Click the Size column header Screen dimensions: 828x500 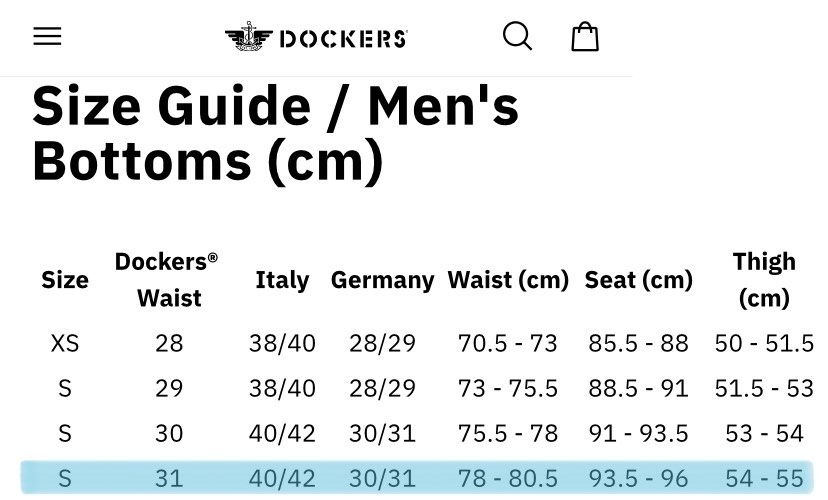coord(65,280)
